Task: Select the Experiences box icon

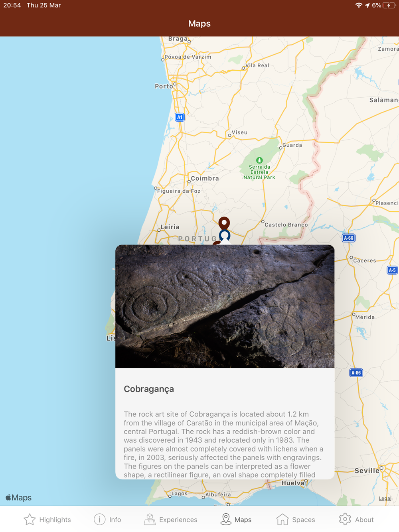Action: 150,519
